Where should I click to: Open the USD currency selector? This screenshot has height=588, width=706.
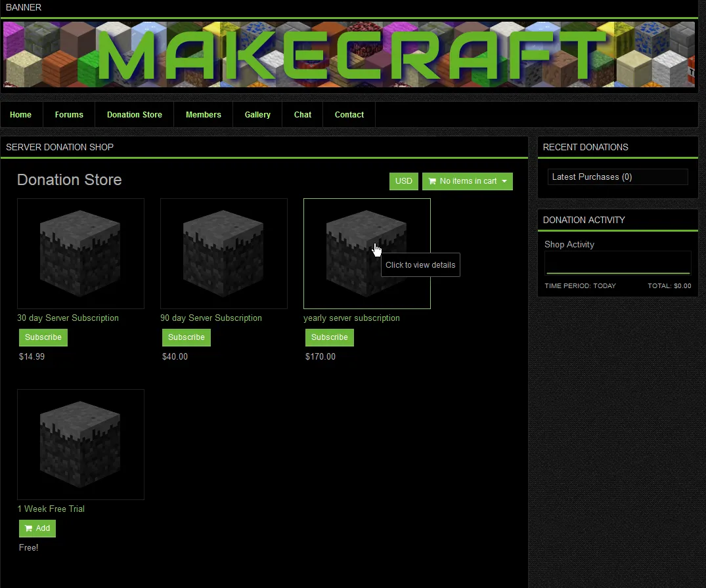pos(403,180)
